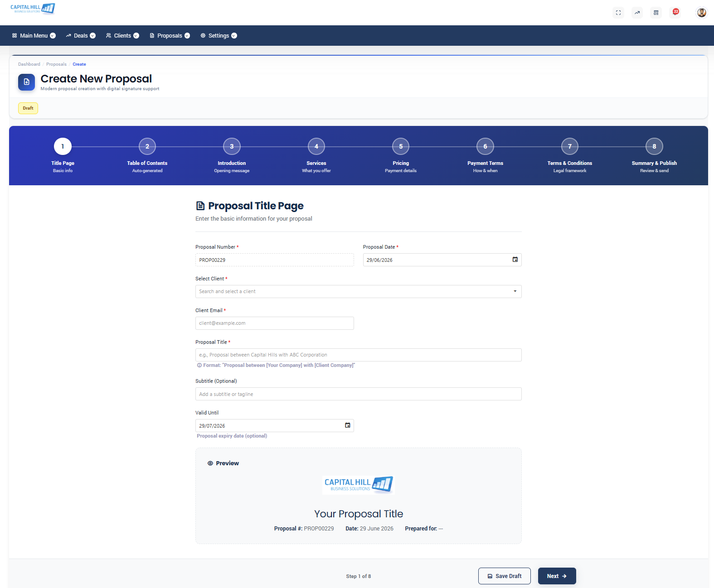Expand the Settings menu
The width and height of the screenshot is (714, 588).
(x=219, y=36)
